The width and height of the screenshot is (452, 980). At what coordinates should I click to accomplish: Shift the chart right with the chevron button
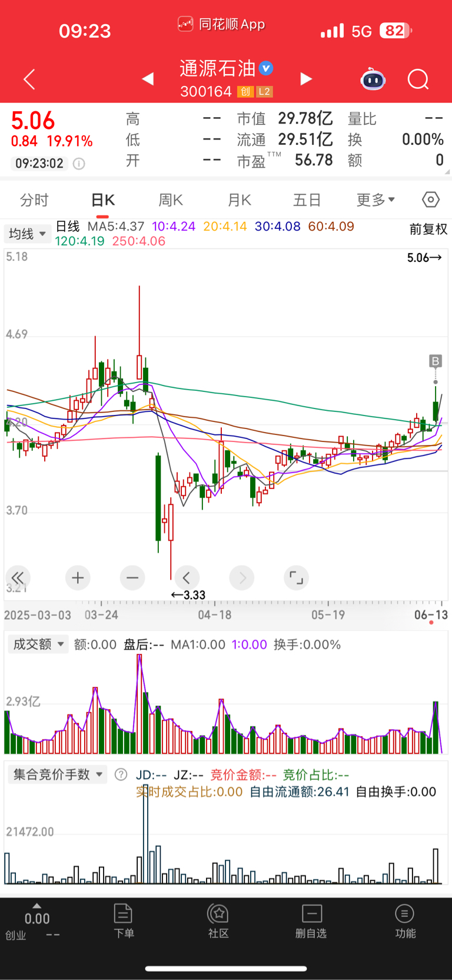pos(242,578)
